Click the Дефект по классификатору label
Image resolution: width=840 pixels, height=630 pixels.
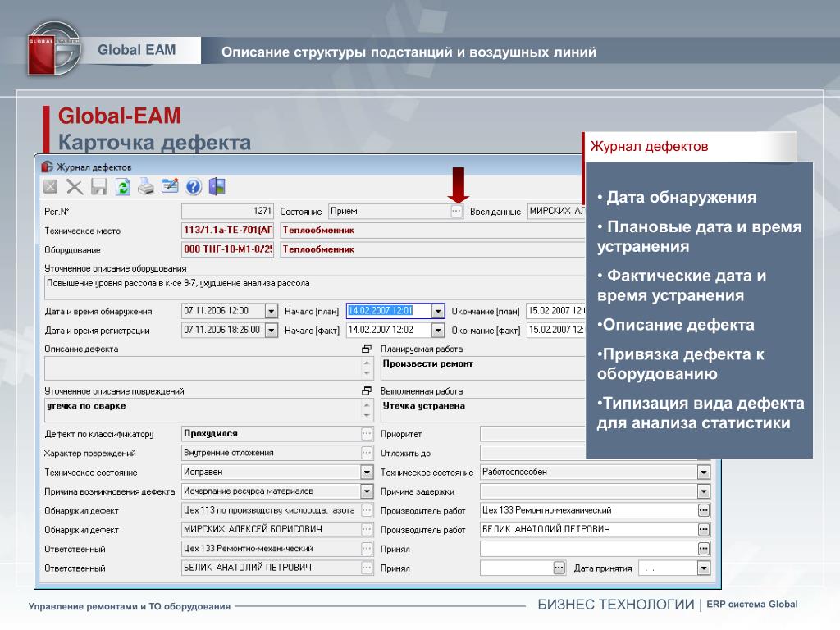(99, 434)
